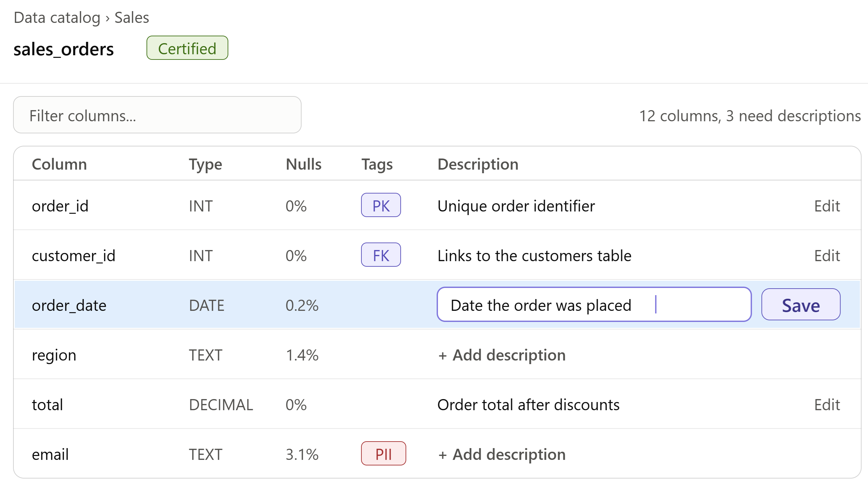Select the order_date column name
868x487 pixels.
tap(69, 306)
